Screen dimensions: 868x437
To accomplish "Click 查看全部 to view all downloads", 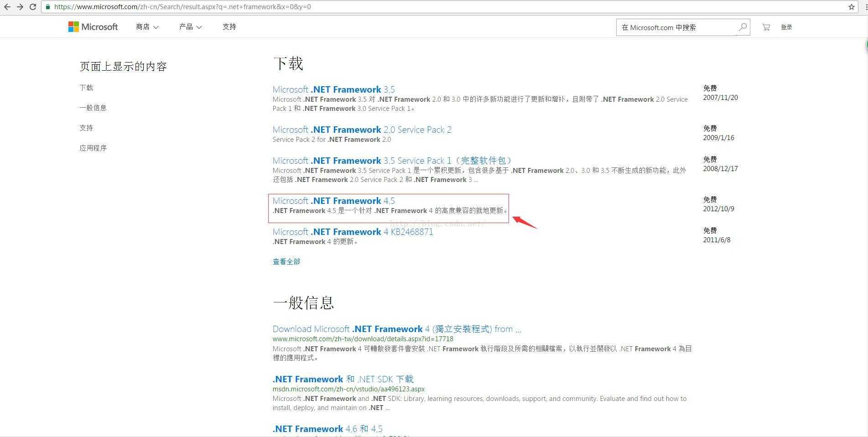I will click(286, 261).
